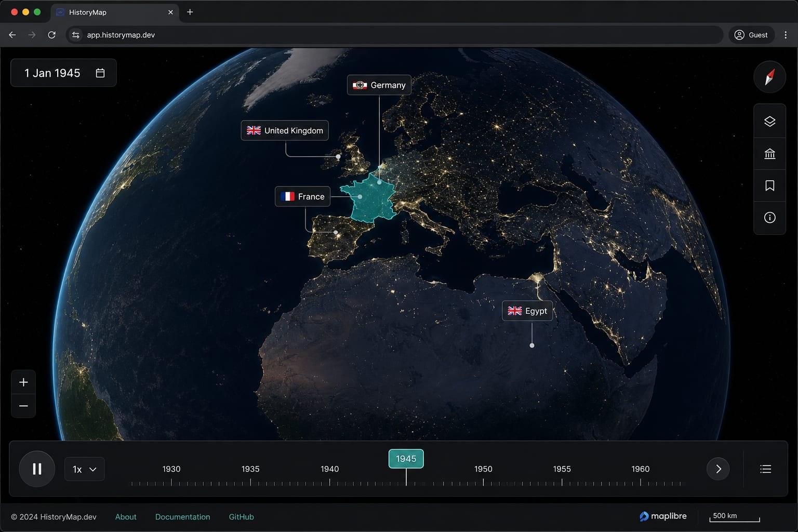Select the Germany country label

pyautogui.click(x=379, y=85)
